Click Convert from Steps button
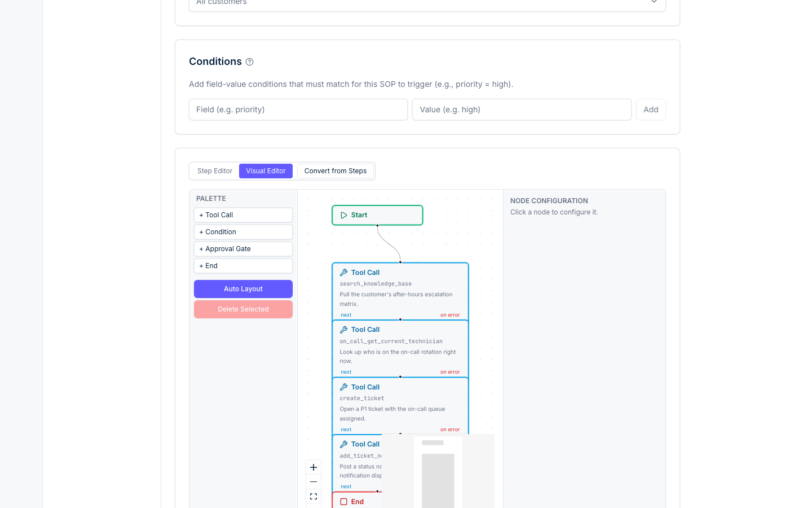Image resolution: width=812 pixels, height=508 pixels. (x=336, y=171)
